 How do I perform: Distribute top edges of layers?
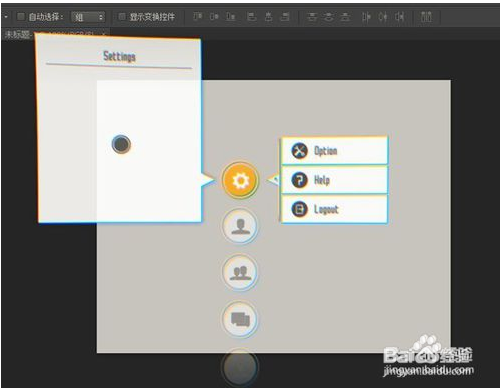pyautogui.click(x=312, y=16)
